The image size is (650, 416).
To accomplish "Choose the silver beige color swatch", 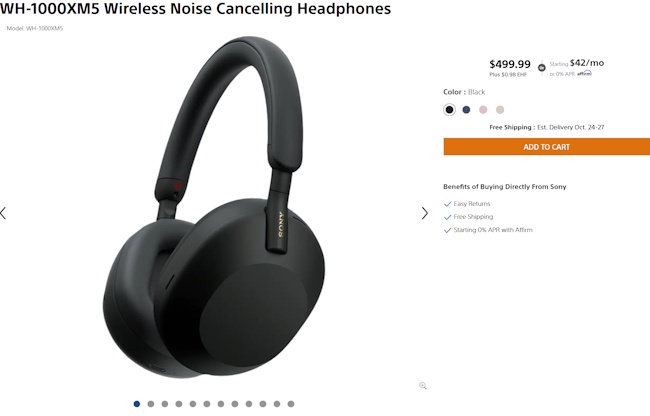I will [x=500, y=110].
